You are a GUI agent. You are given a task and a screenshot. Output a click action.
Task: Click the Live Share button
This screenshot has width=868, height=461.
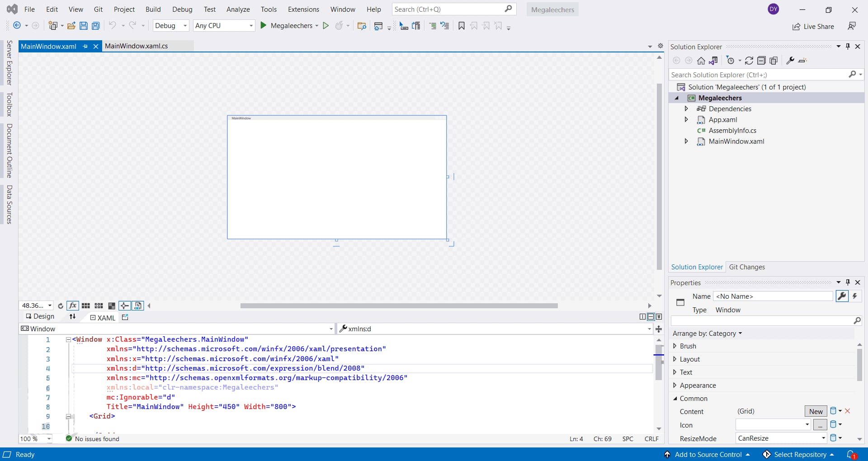pyautogui.click(x=813, y=27)
